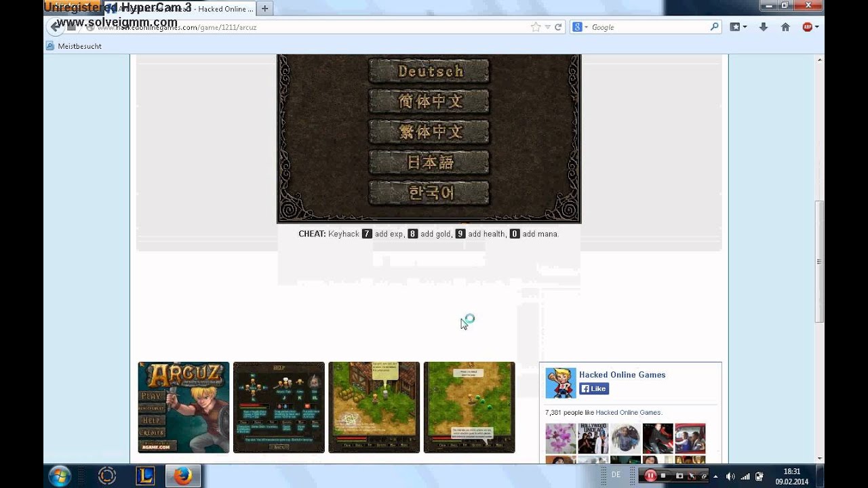Open the Windows Start menu
Image resolution: width=868 pixels, height=488 pixels.
(59, 476)
